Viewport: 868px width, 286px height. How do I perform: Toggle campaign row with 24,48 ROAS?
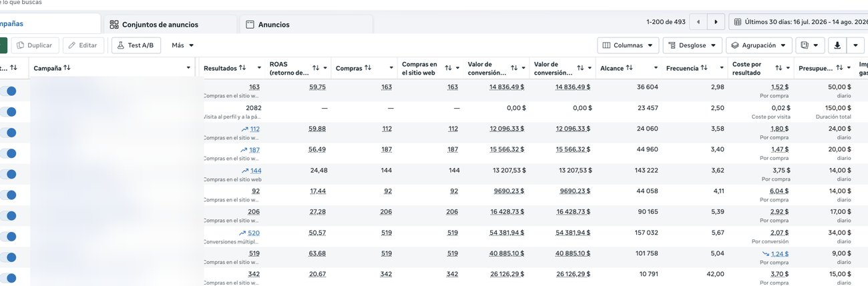click(8, 174)
